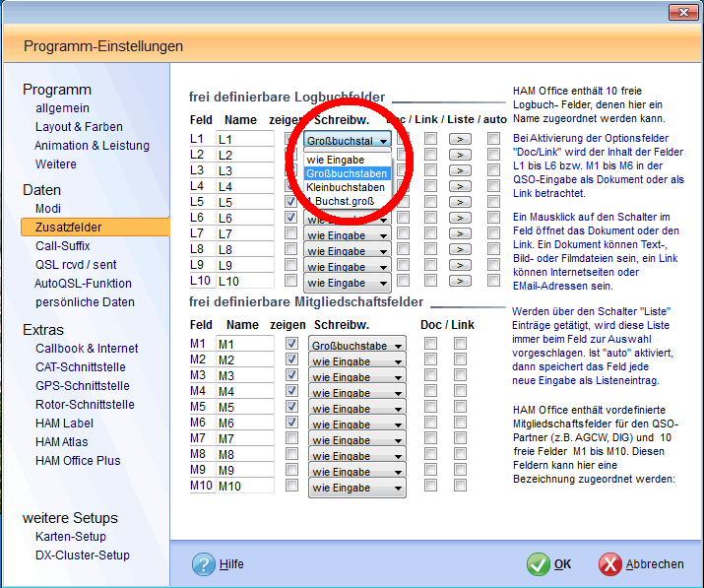Image resolution: width=704 pixels, height=588 pixels.
Task: Toggle the zeigen checkbox for L5
Action: (x=290, y=201)
